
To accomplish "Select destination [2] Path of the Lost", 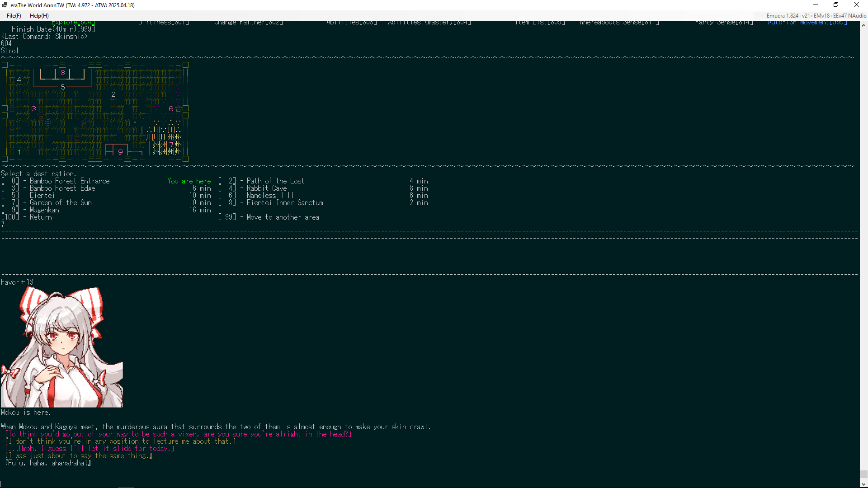I will pyautogui.click(x=275, y=181).
